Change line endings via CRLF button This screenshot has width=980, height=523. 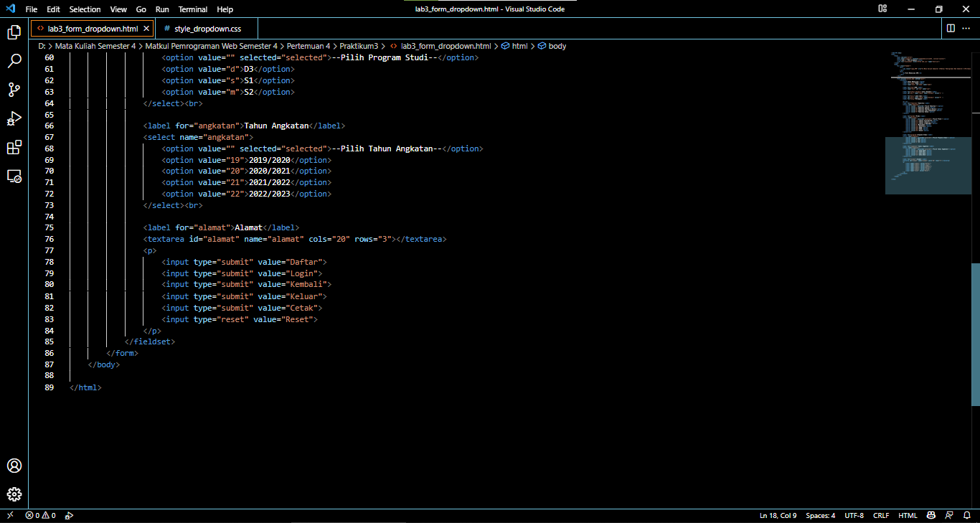tap(881, 515)
